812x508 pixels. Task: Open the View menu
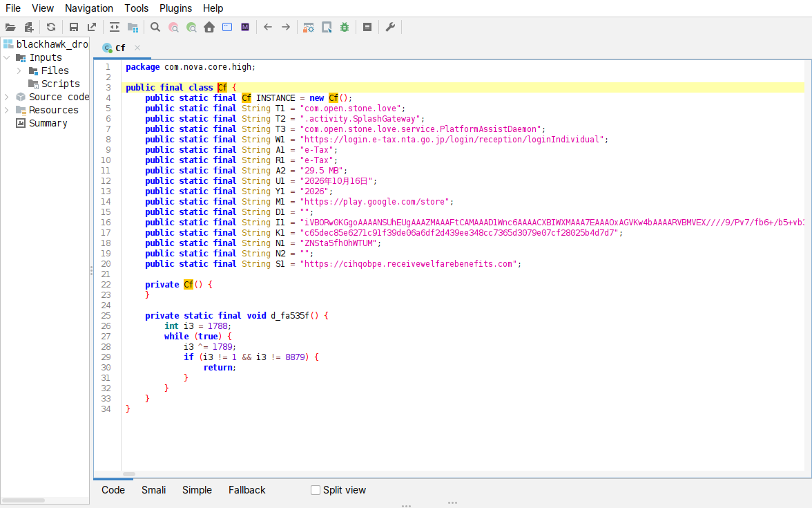pyautogui.click(x=43, y=8)
